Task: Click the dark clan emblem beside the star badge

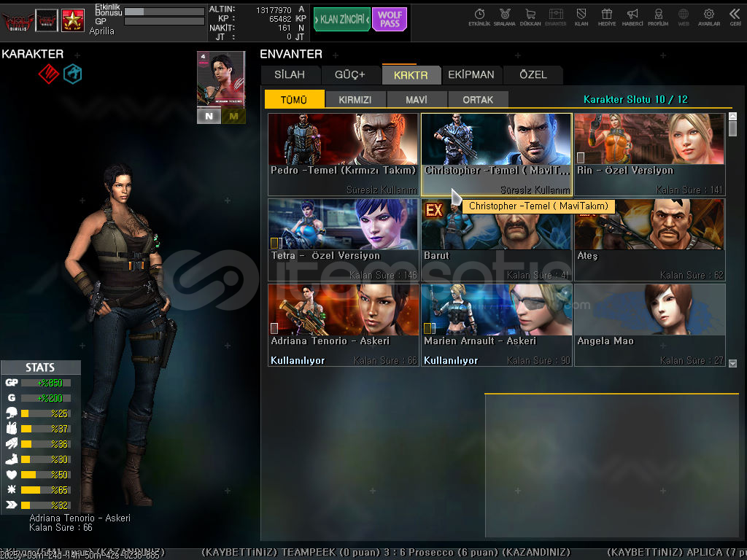Action: (x=47, y=20)
